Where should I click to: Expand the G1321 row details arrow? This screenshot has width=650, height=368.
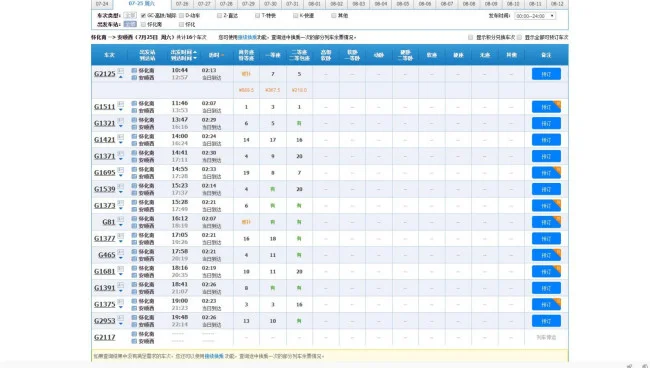[121, 126]
